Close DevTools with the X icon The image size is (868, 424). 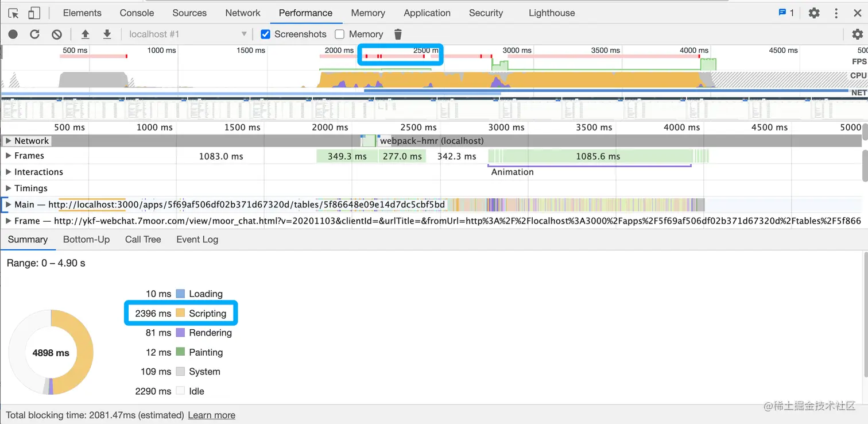pyautogui.click(x=857, y=13)
